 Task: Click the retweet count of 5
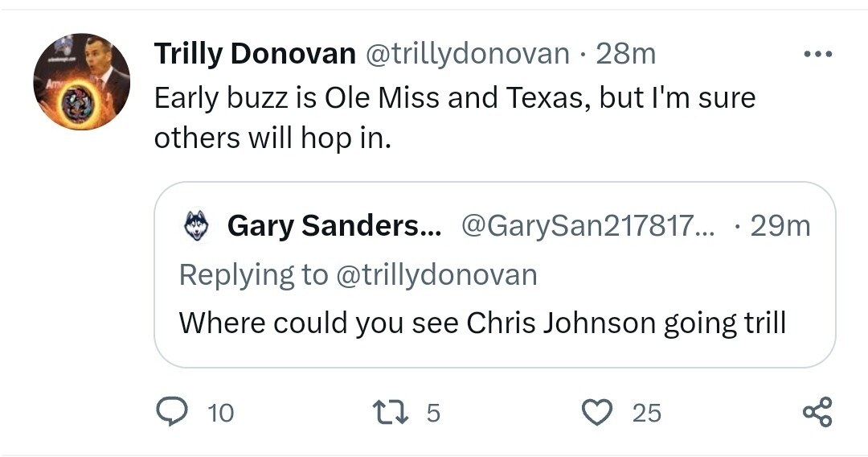(432, 413)
